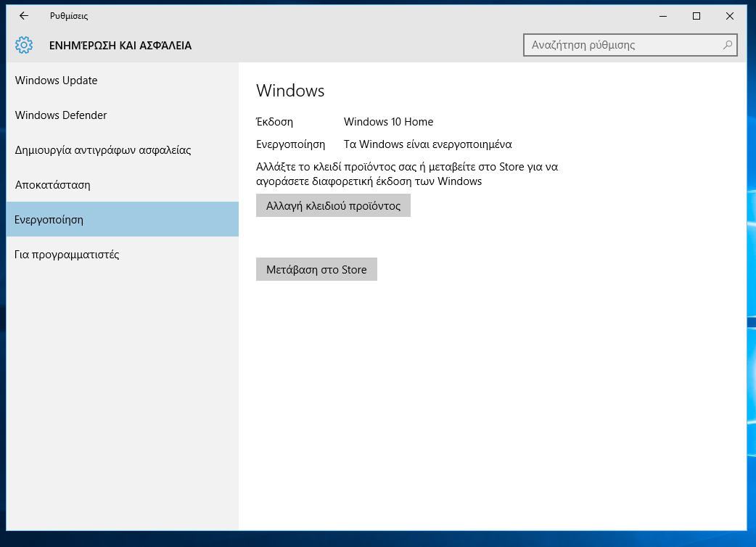Select the Ενεργοποίηση sidebar item

pos(123,219)
